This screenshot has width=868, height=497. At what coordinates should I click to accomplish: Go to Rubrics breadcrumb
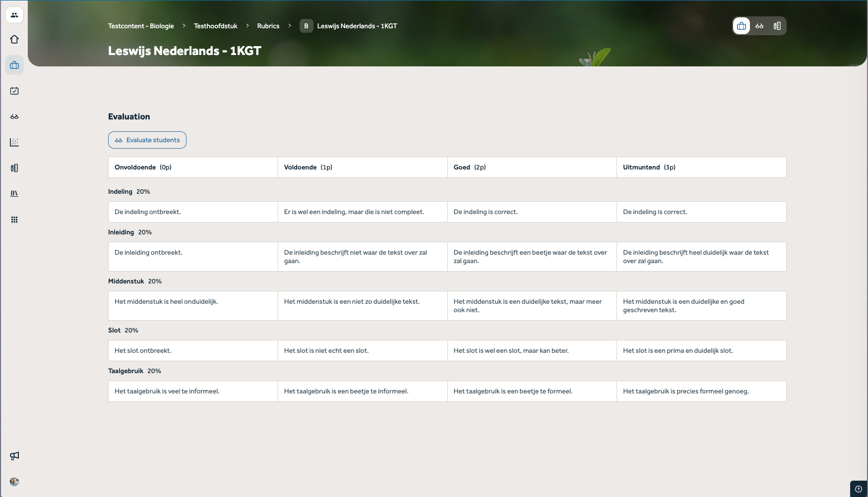268,26
